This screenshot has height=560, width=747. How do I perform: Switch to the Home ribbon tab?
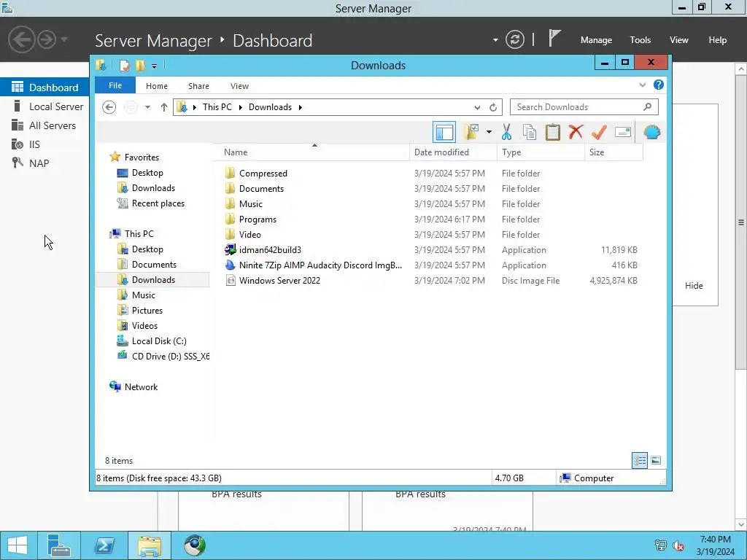coord(157,86)
